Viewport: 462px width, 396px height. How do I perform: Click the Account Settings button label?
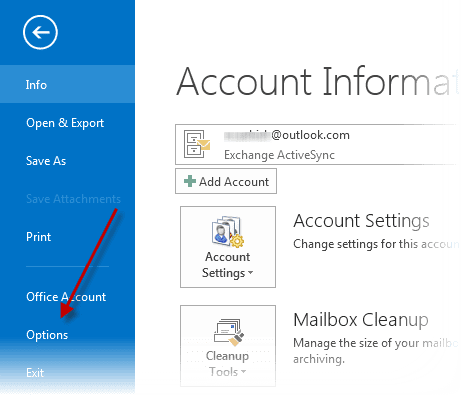click(x=227, y=265)
